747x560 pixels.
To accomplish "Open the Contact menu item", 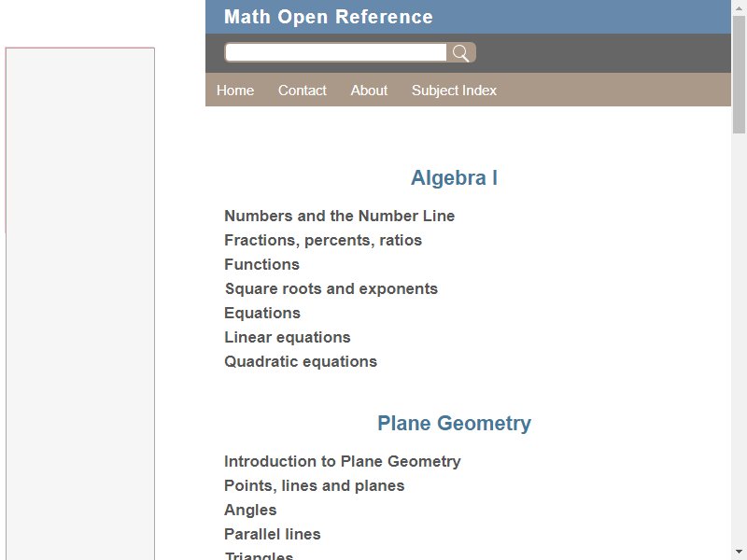I will pyautogui.click(x=303, y=91).
